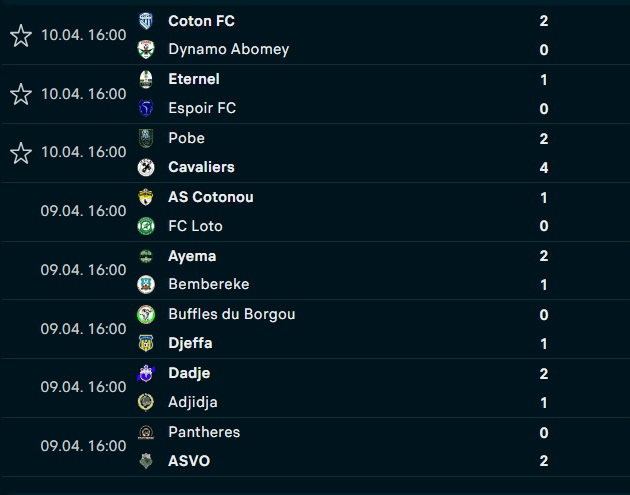Open the Adjidja team name link
The width and height of the screenshot is (630, 495).
click(x=193, y=402)
